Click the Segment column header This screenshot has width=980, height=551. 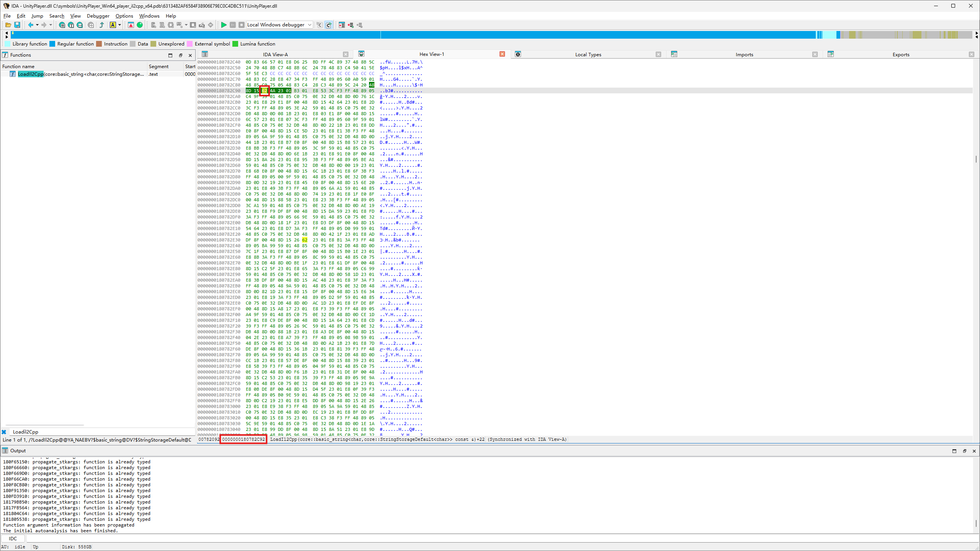pyautogui.click(x=158, y=66)
